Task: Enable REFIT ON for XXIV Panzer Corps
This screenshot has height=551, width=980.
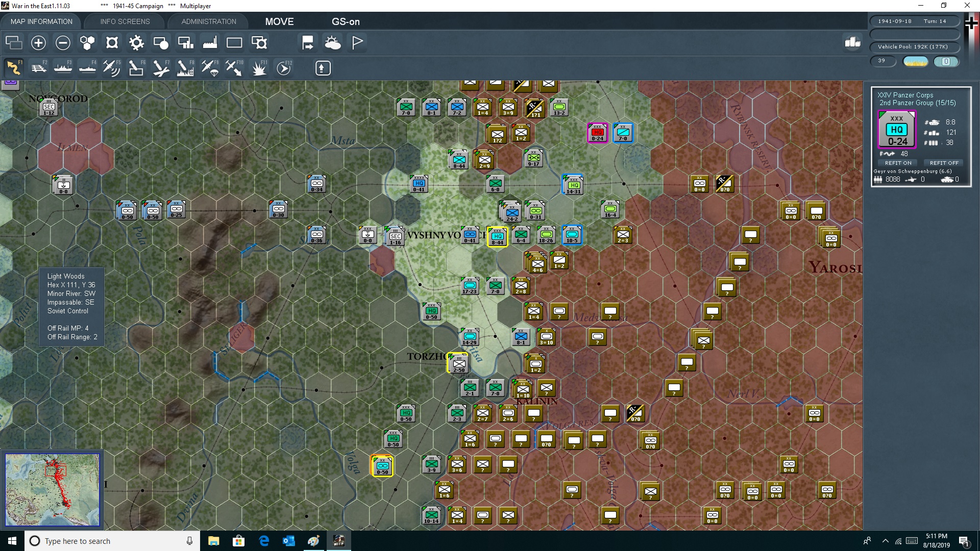Action: [x=898, y=163]
